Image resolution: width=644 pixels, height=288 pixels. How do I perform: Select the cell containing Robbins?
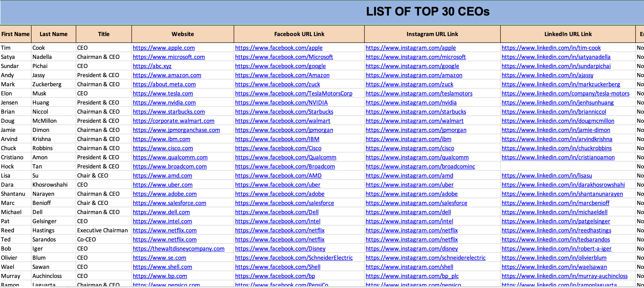pos(53,148)
